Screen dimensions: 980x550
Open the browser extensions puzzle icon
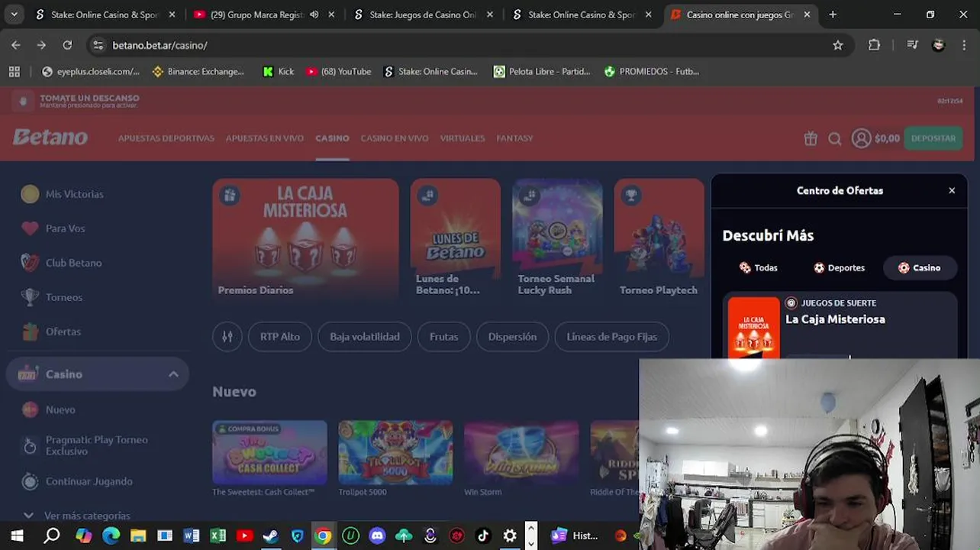pyautogui.click(x=875, y=45)
